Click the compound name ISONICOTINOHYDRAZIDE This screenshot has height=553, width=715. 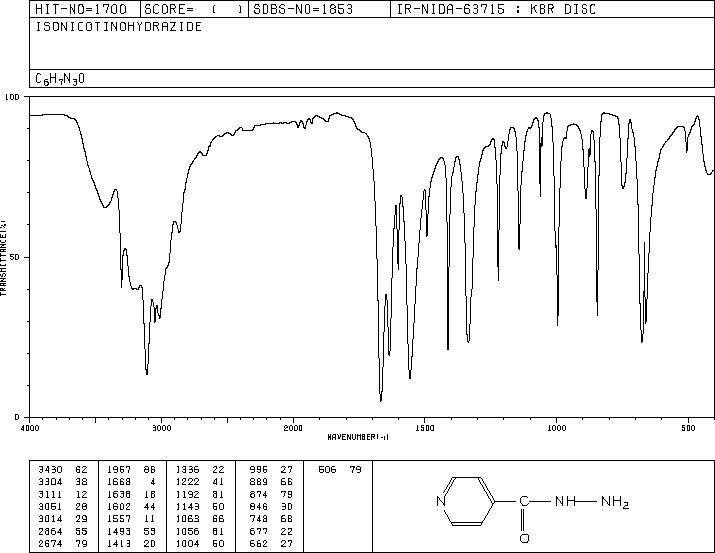pos(119,27)
